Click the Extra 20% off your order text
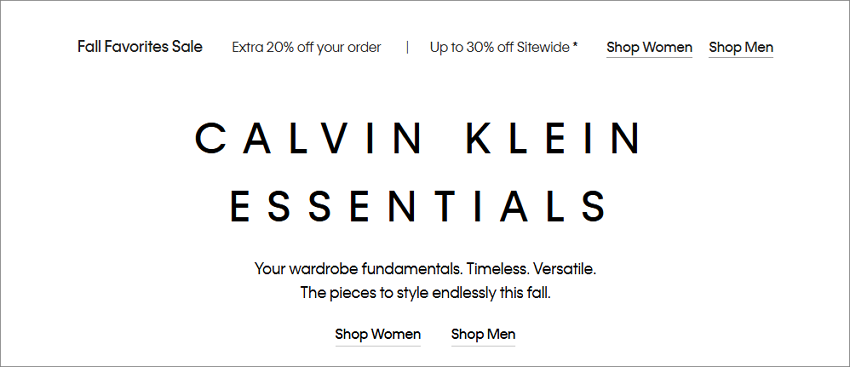850x367 pixels. click(306, 48)
